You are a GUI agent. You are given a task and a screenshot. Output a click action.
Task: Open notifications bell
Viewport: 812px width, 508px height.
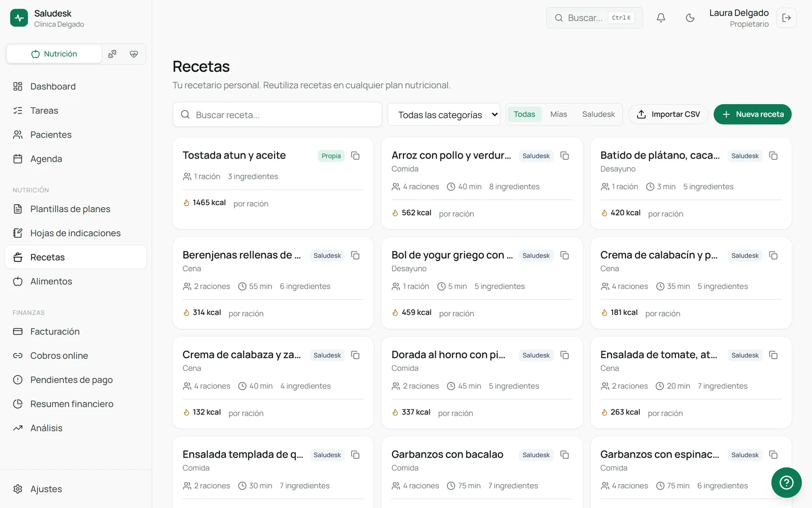(x=661, y=18)
